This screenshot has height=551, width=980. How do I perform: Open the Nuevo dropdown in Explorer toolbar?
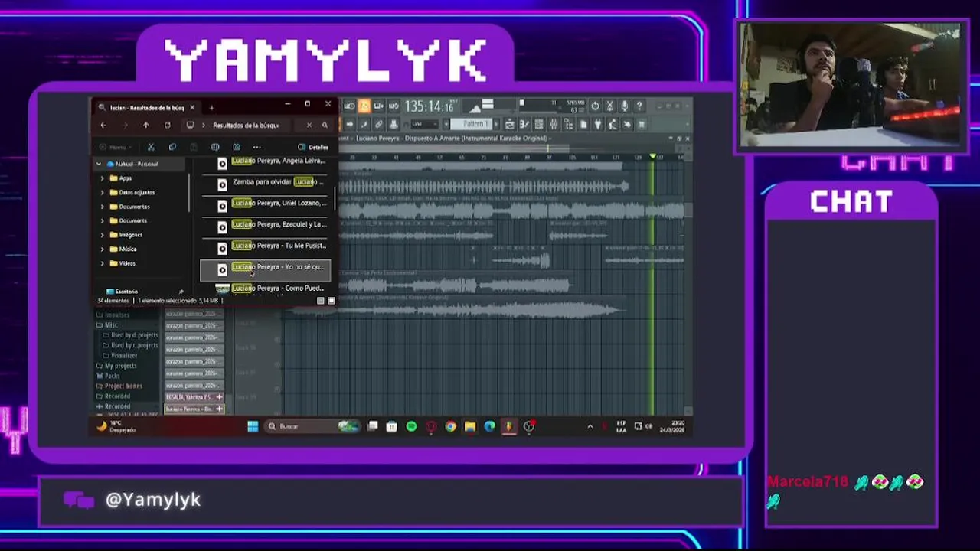point(115,147)
